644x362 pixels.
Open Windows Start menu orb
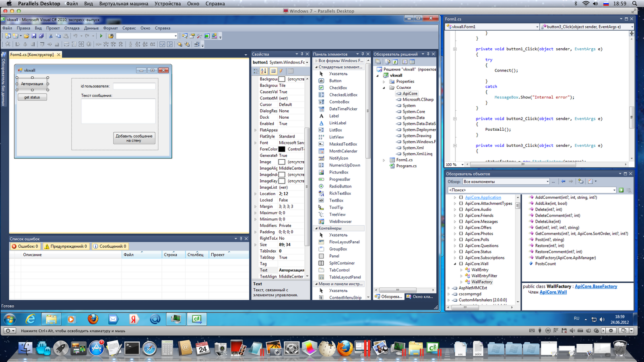pyautogui.click(x=10, y=319)
